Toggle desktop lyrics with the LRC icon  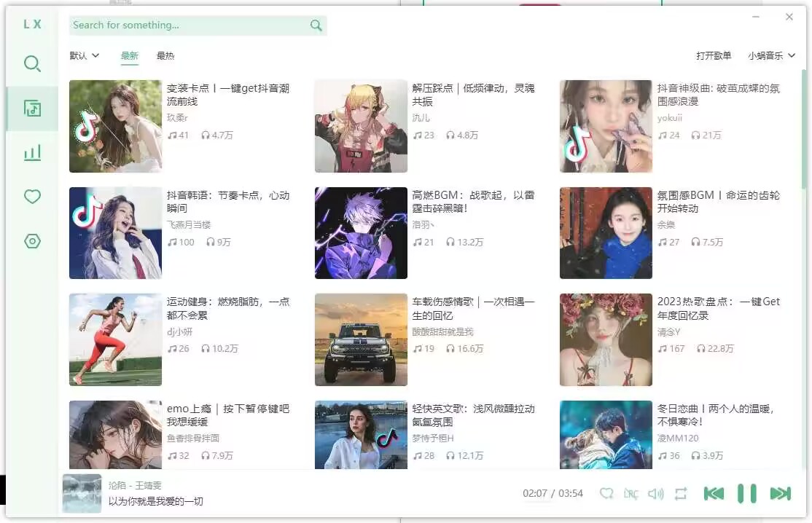(x=631, y=493)
